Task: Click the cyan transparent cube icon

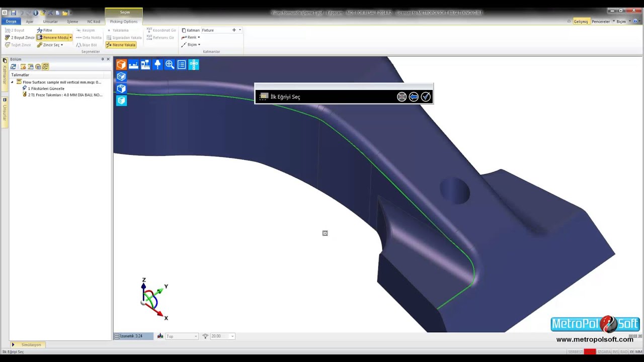Action: [121, 101]
